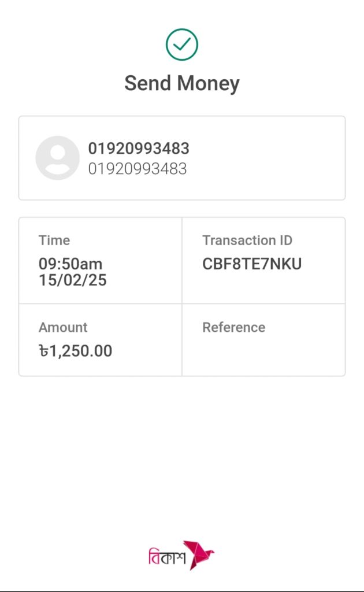The height and width of the screenshot is (592, 364).
Task: Click the green success checkmark icon
Action: click(182, 45)
